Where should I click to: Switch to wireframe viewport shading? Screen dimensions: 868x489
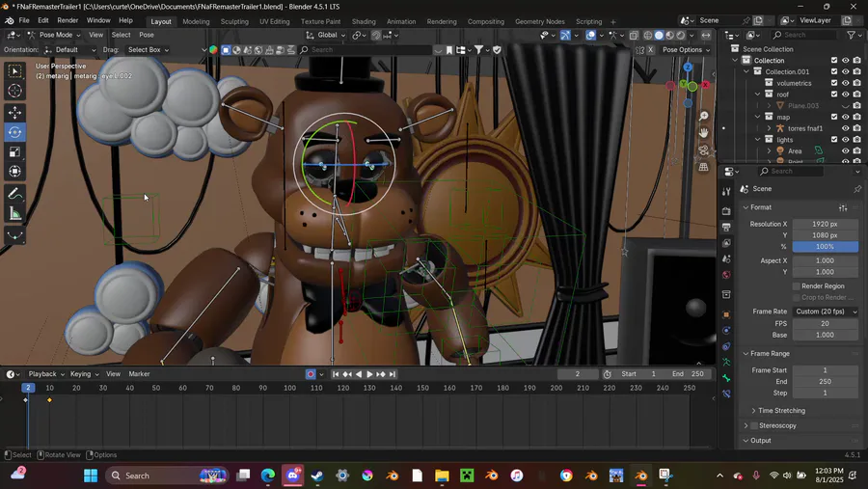click(648, 35)
